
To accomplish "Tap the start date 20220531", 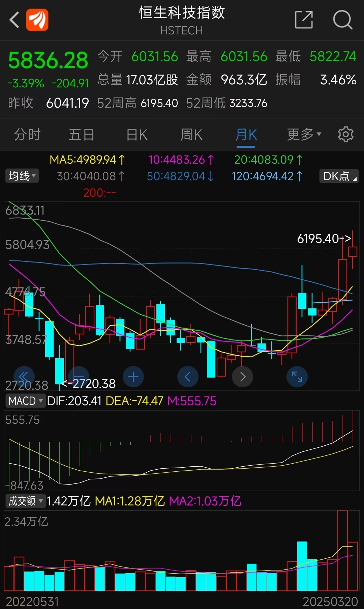I will tap(32, 602).
